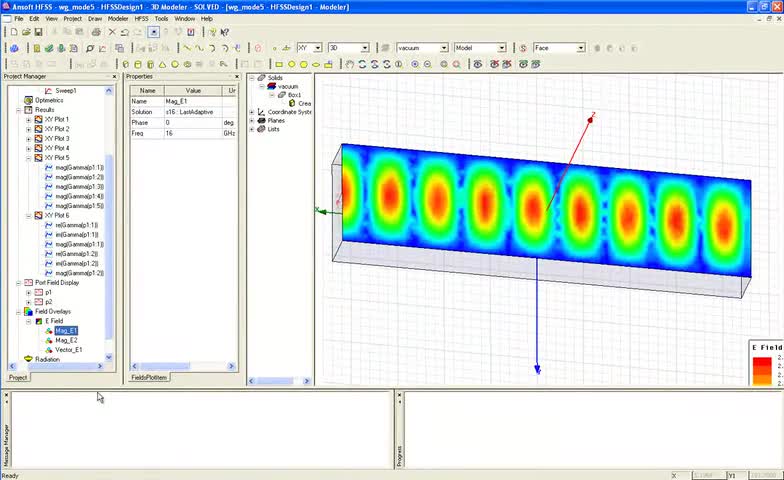Click the Delete X icon
784x480 pixels.
(112, 32)
